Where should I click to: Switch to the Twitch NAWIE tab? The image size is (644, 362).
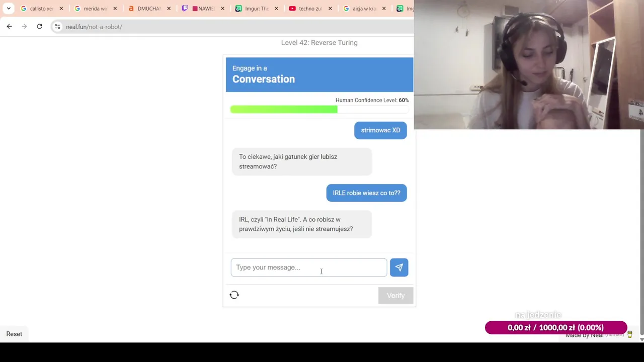click(203, 9)
